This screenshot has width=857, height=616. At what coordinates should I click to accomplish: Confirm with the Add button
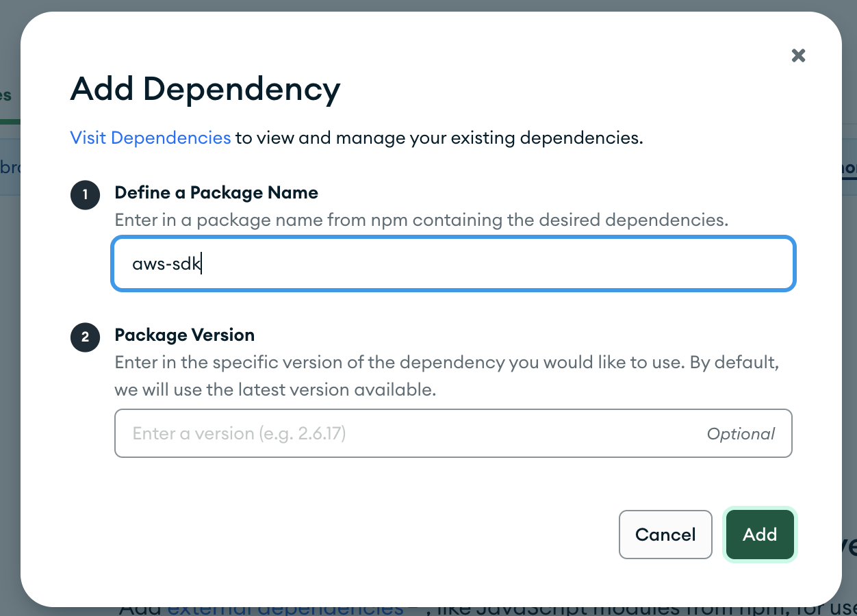tap(760, 535)
